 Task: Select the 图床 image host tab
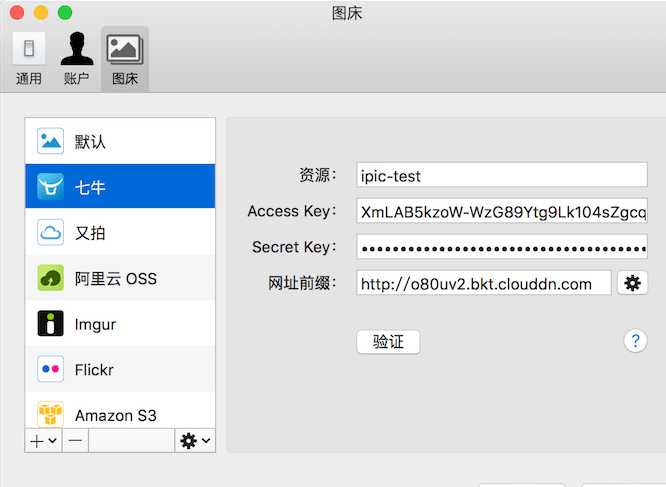tap(125, 59)
